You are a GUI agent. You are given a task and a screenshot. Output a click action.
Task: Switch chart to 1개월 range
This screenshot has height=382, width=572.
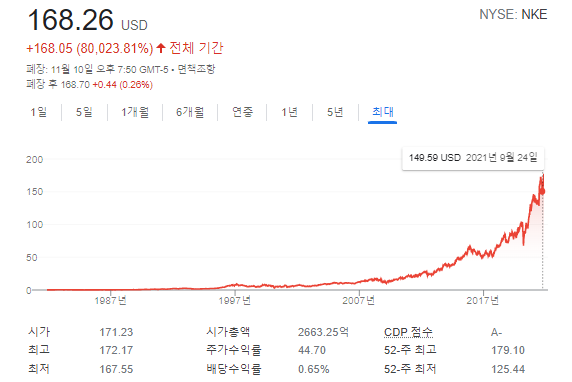point(135,112)
